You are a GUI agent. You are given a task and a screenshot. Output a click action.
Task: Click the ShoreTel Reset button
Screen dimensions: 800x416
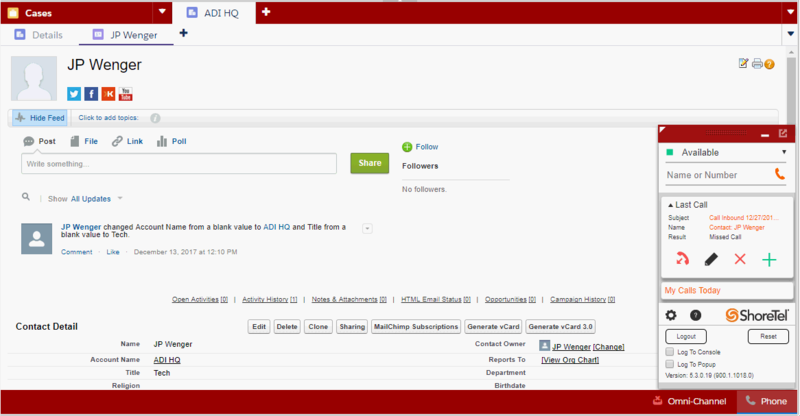click(768, 336)
